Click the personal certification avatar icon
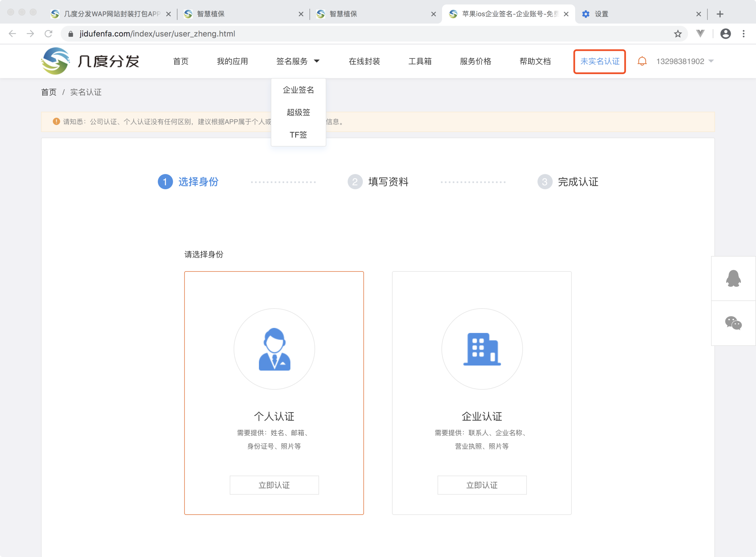 (274, 349)
